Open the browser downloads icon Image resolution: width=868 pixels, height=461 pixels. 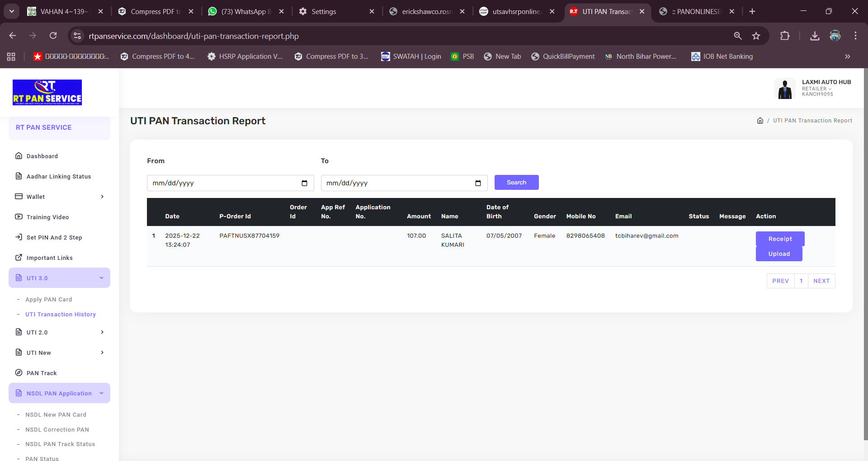point(815,36)
